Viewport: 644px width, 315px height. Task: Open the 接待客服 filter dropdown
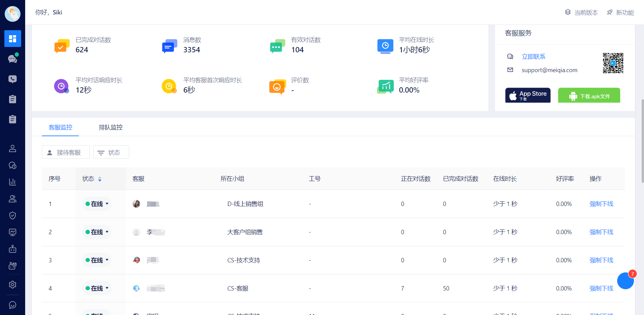[66, 152]
